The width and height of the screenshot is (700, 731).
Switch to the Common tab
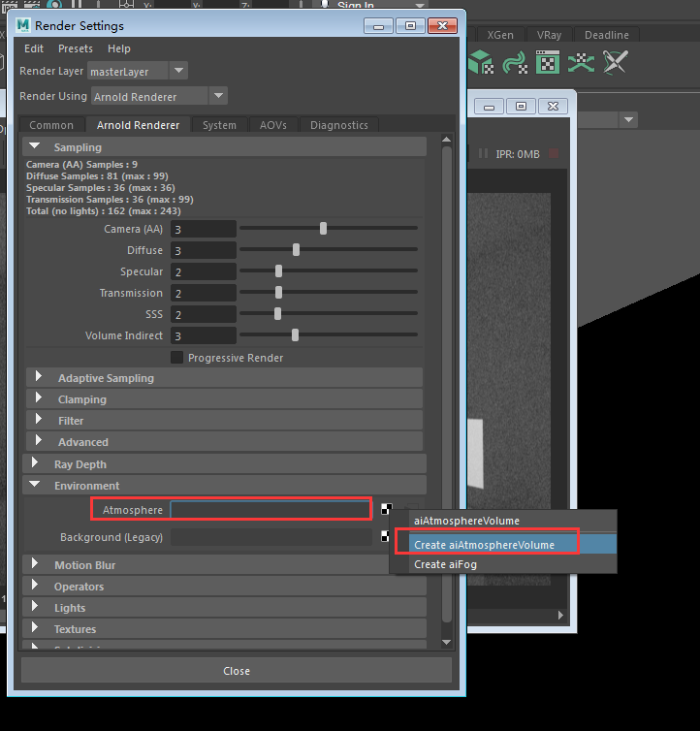click(51, 125)
